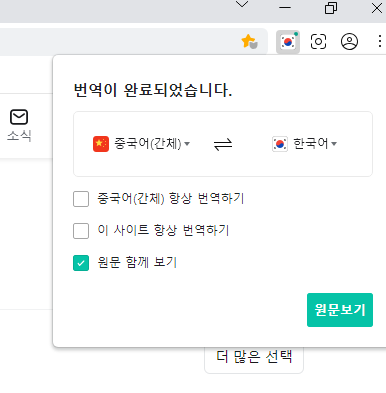This screenshot has height=393, width=386.
Task: Click the Korean flag beside 한국어
Action: (280, 144)
